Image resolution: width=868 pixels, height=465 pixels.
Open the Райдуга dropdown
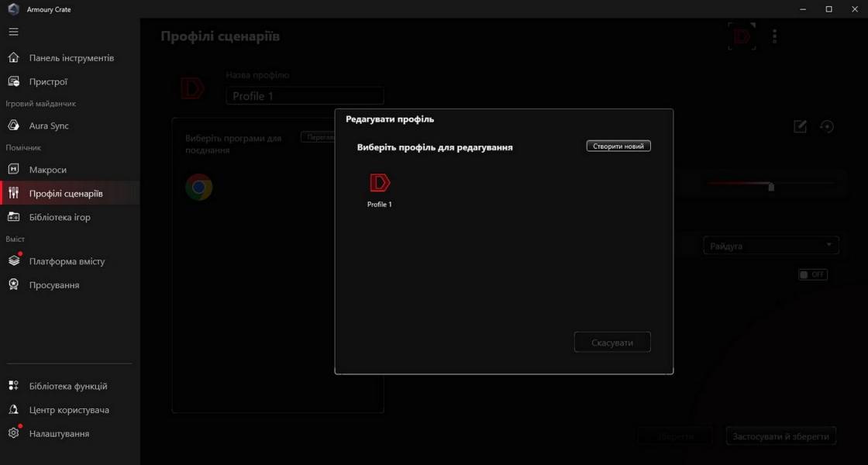coord(771,246)
